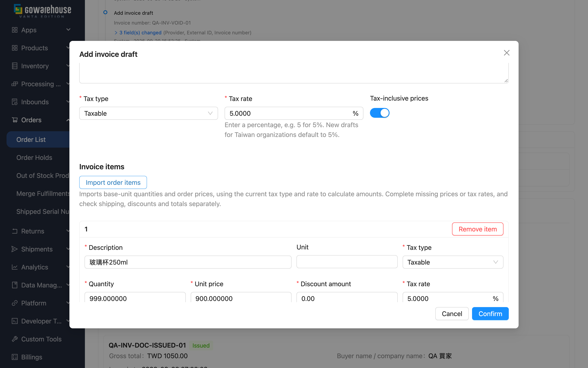
Task: Click the invoice Tax rate field
Action: coord(294,113)
